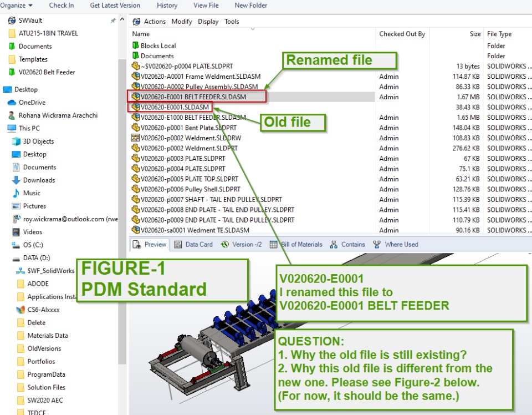Select OneDrive cloud icon
Image resolution: width=532 pixels, height=415 pixels.
tap(12, 103)
